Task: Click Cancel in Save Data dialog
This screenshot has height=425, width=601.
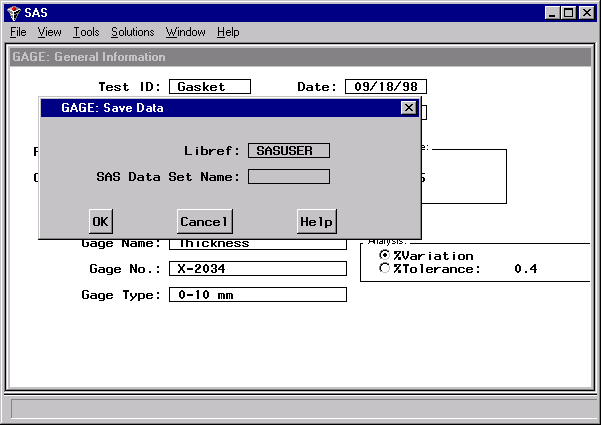Action: point(205,222)
